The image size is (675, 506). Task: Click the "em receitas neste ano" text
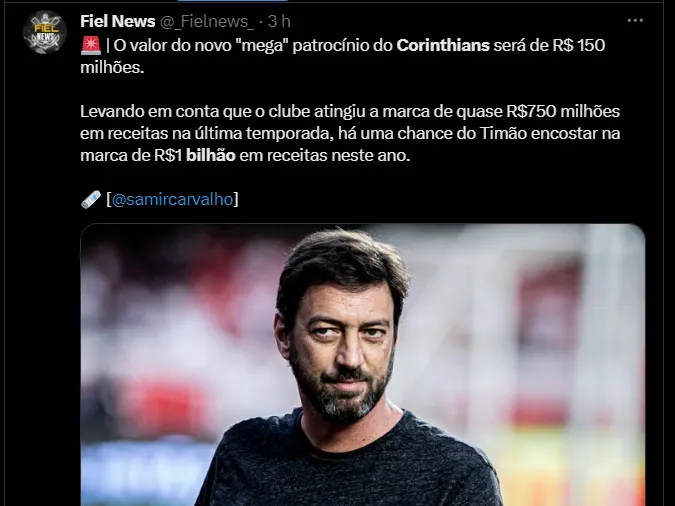point(325,155)
